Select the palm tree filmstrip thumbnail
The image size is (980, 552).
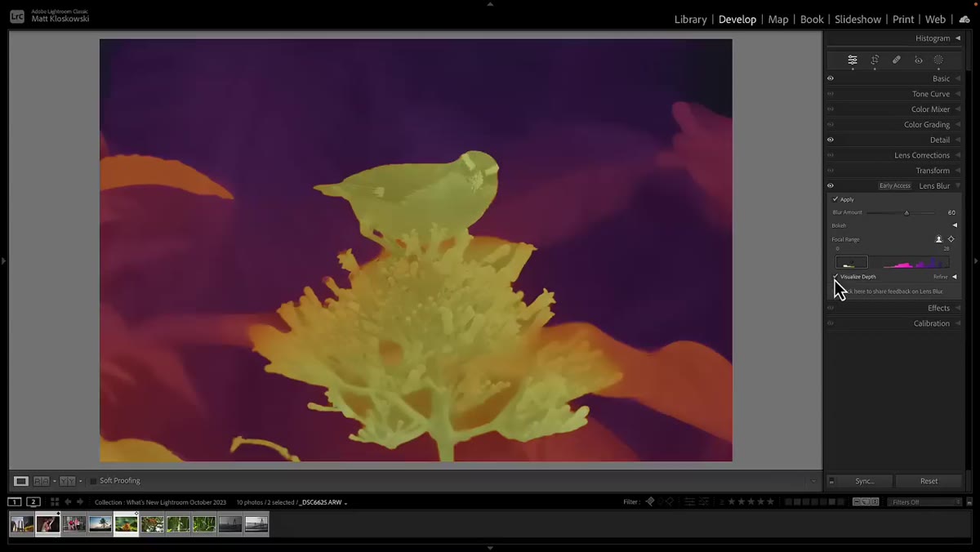click(x=100, y=524)
